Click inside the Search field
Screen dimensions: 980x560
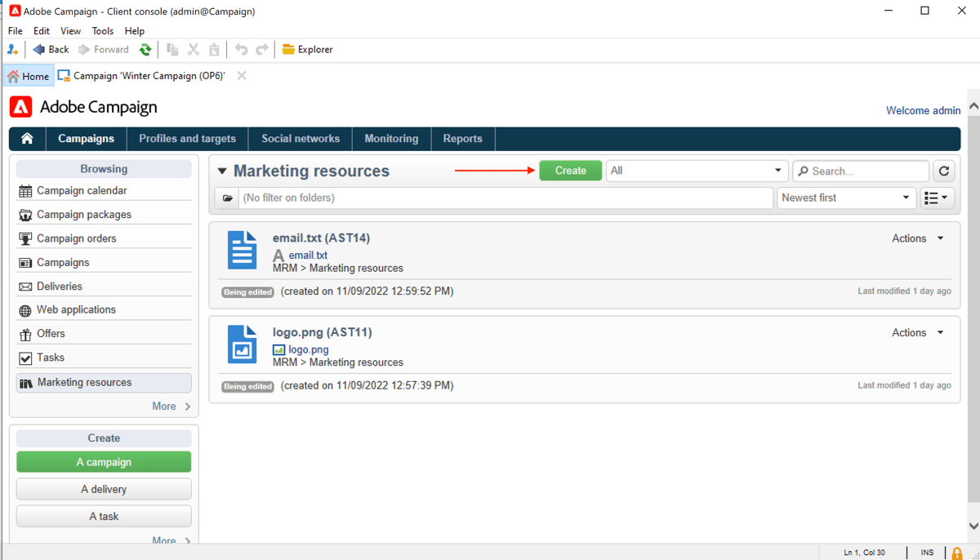pos(860,171)
